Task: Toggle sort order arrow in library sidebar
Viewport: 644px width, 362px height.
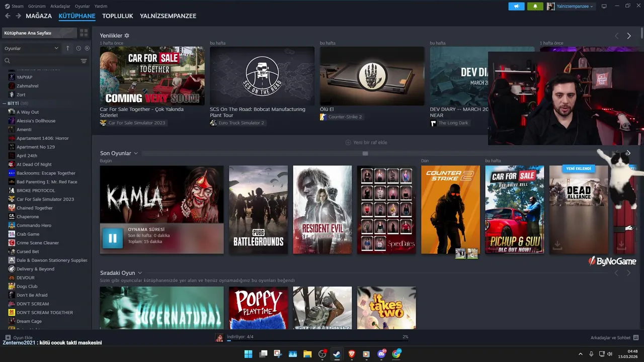Action: pos(68,48)
